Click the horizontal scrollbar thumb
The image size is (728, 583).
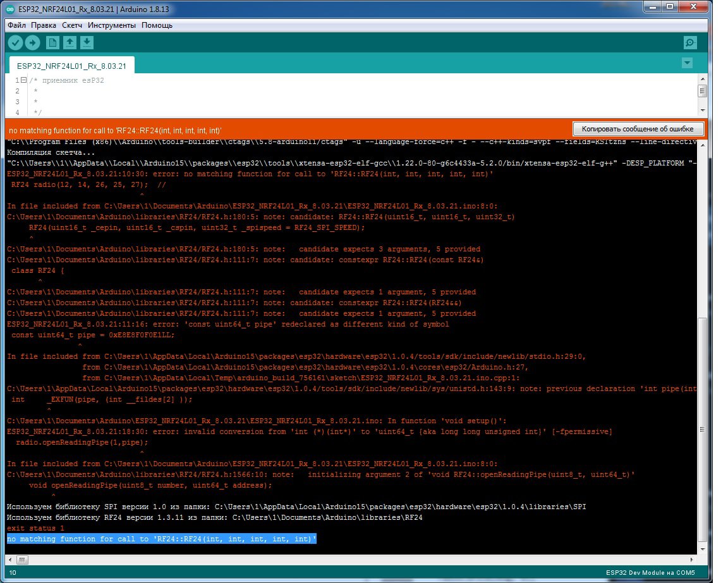coord(22,560)
